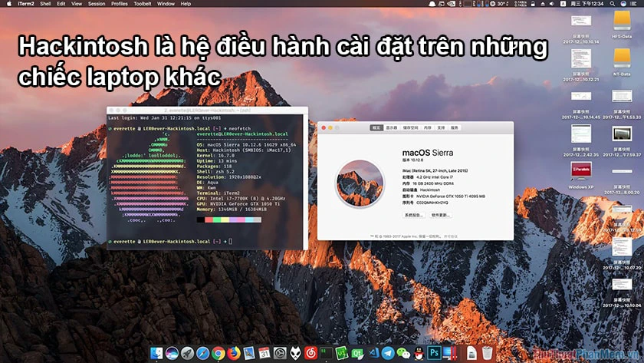Viewport: 644px width, 363px height.
Task: Open Finder from the Dock
Action: 156,353
